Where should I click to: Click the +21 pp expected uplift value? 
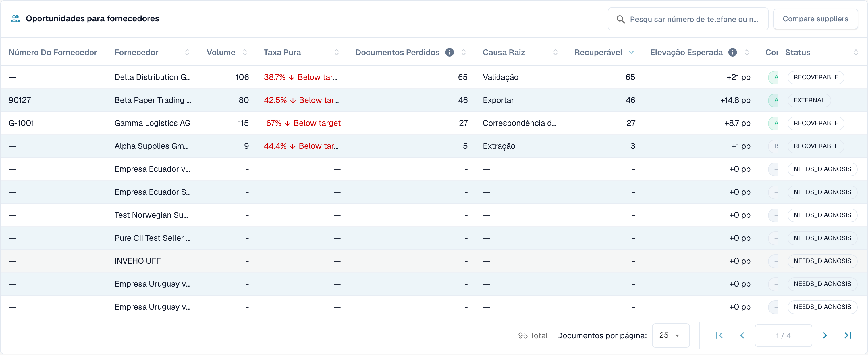[738, 77]
